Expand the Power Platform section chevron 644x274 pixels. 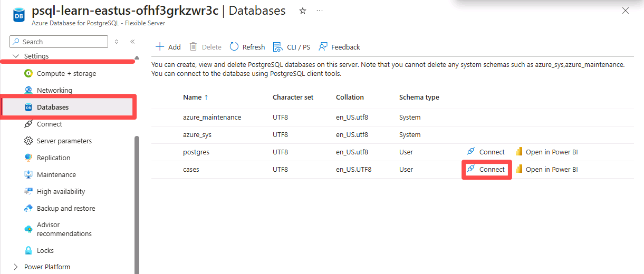pyautogui.click(x=15, y=267)
